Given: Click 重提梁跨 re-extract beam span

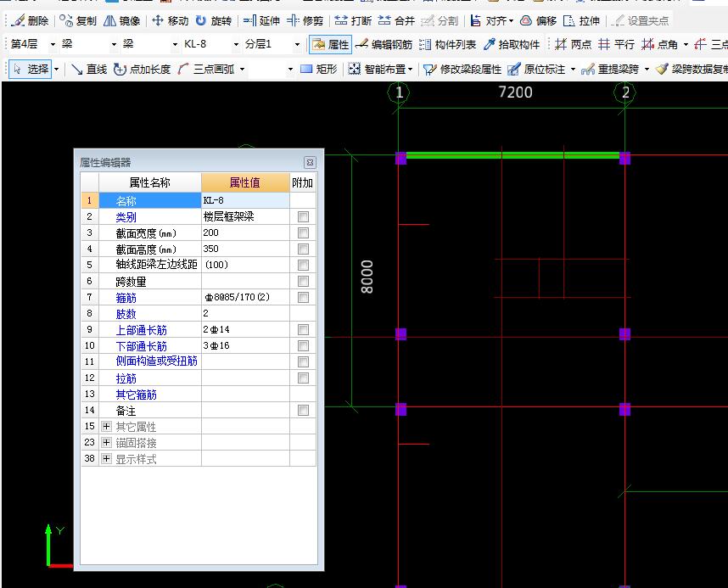Looking at the screenshot, I should [611, 70].
